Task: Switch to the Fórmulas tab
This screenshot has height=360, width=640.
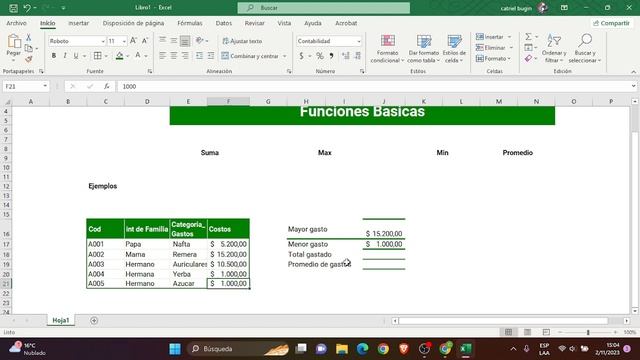Action: click(x=190, y=23)
